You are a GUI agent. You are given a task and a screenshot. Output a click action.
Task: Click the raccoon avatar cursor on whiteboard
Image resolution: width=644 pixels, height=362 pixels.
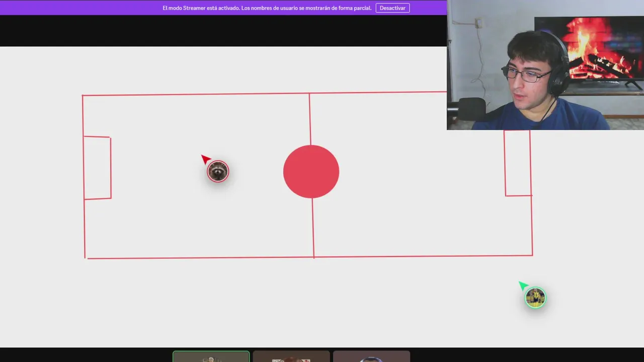click(x=218, y=171)
